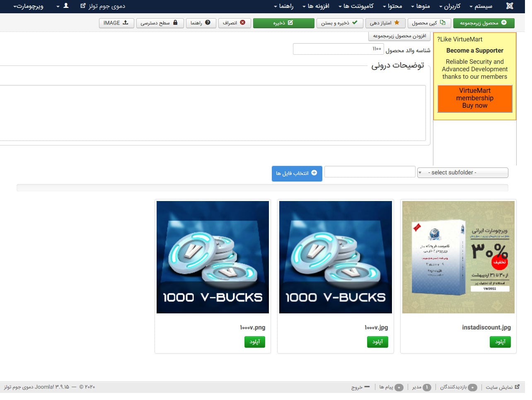Click the green Save button
The width and height of the screenshot is (532, 400).
283,23
